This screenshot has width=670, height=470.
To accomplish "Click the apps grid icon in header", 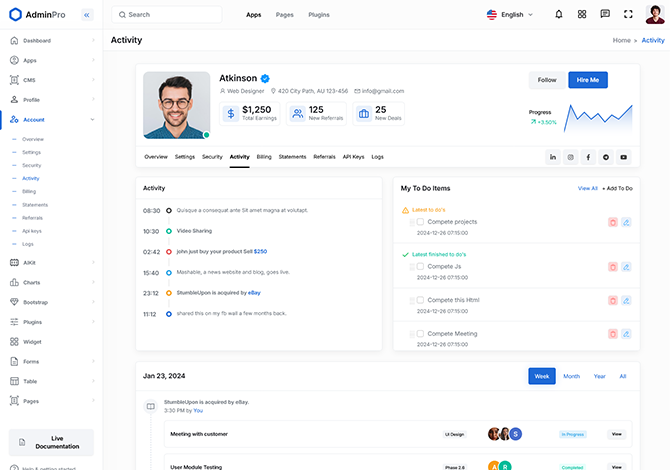I will pos(582,15).
